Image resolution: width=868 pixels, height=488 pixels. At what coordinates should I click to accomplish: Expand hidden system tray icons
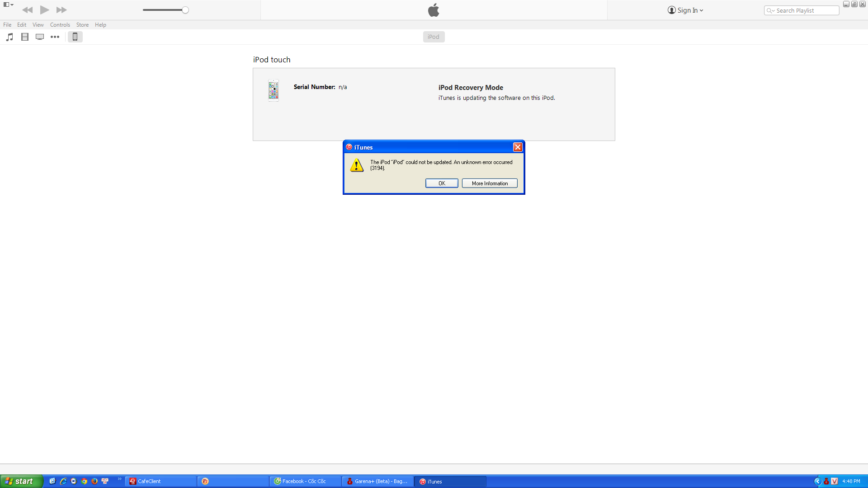click(817, 481)
